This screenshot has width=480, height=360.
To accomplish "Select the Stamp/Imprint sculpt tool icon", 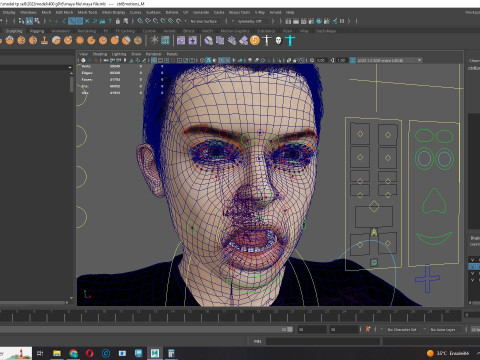I will click(x=44, y=41).
